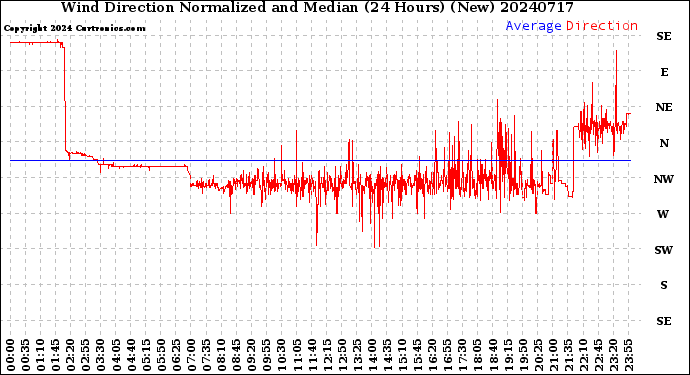
Task: Click the 23:55 time label
Action: tap(628, 356)
